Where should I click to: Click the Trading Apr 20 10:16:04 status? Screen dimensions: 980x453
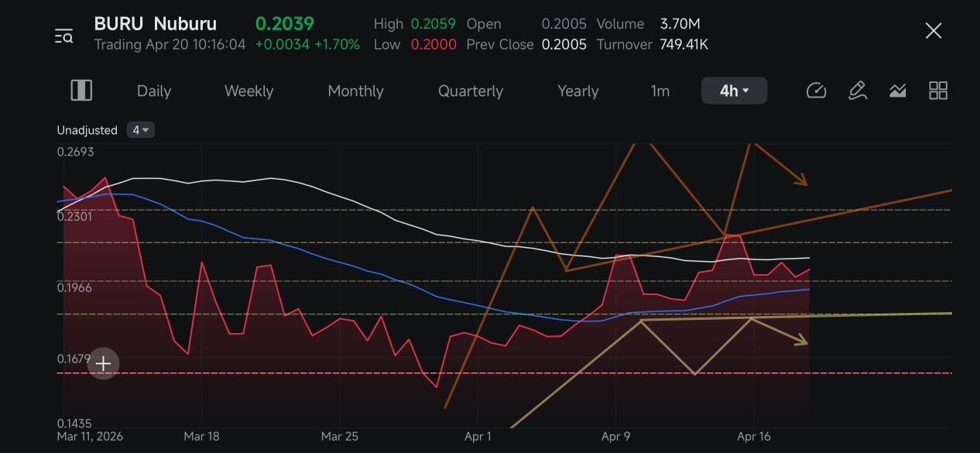coord(170,44)
